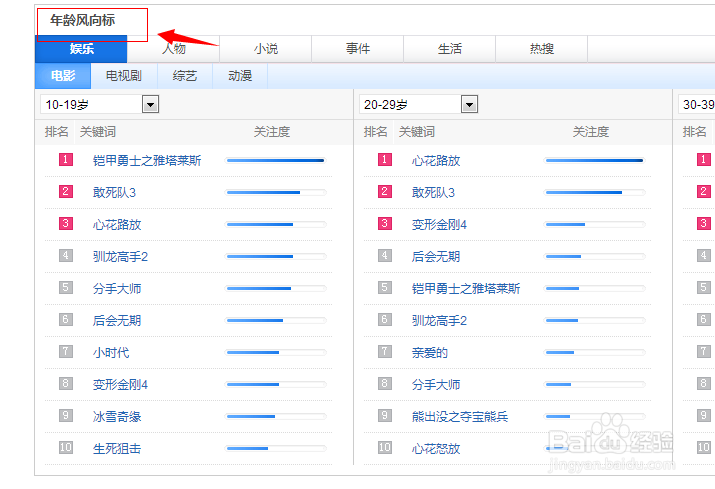Screen dimensions: 715x489
Task: Click the 生死狙击 keyword link
Action: [117, 448]
